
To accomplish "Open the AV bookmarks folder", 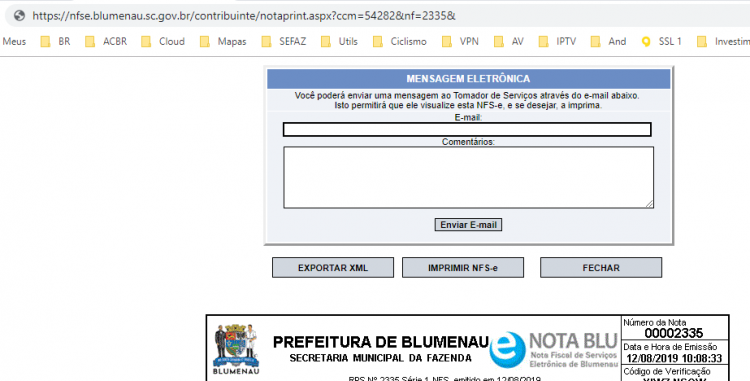I will click(509, 42).
